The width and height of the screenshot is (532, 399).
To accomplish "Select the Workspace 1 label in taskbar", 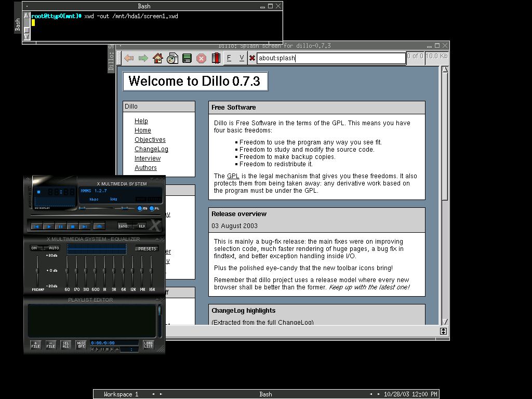I will click(x=121, y=394).
